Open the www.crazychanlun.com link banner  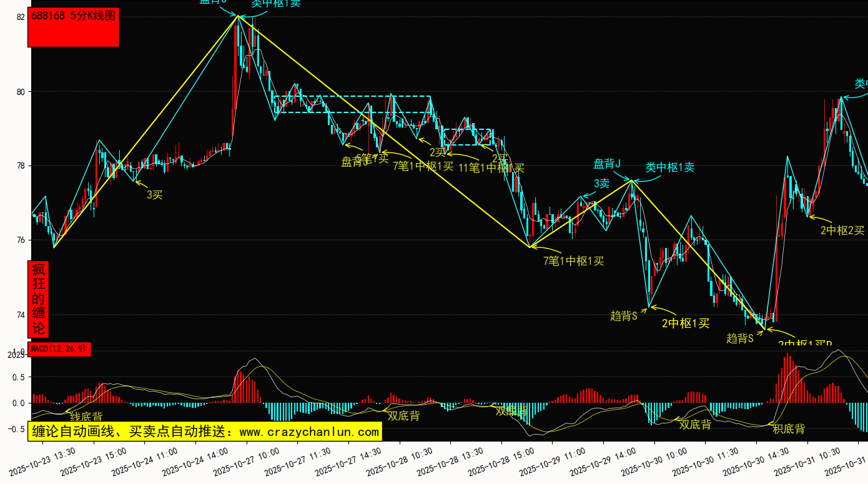click(204, 431)
